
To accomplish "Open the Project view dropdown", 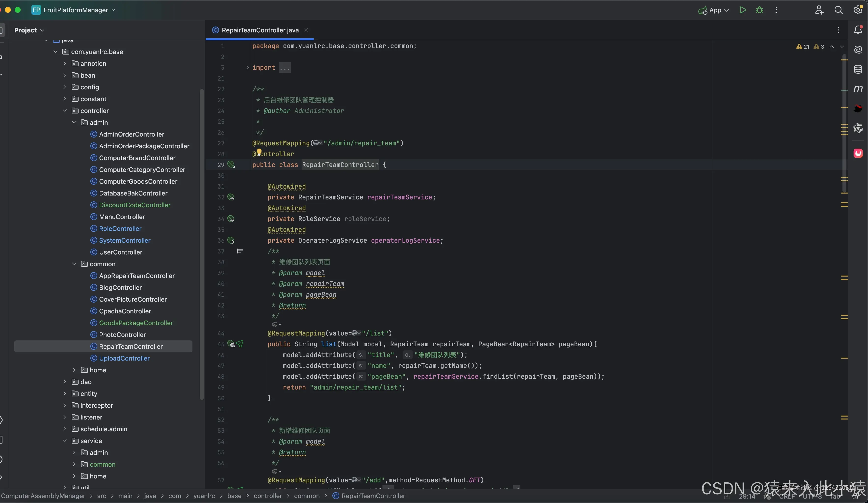I will pyautogui.click(x=29, y=30).
